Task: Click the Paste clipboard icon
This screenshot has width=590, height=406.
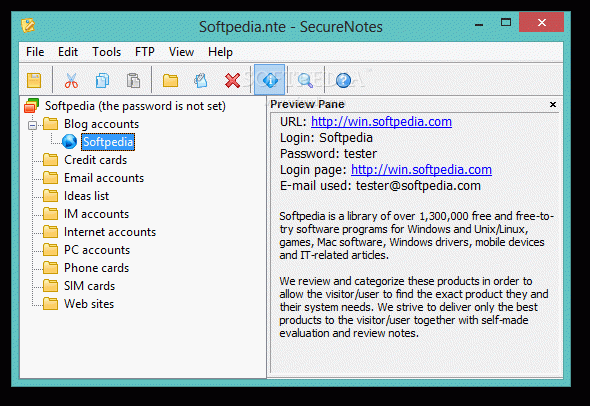Action: point(133,80)
